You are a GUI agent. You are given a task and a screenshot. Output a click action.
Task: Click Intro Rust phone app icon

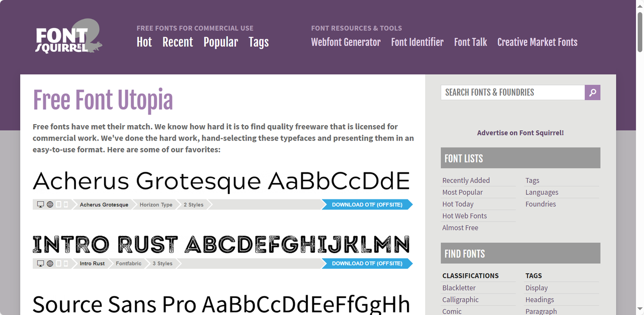tap(65, 263)
